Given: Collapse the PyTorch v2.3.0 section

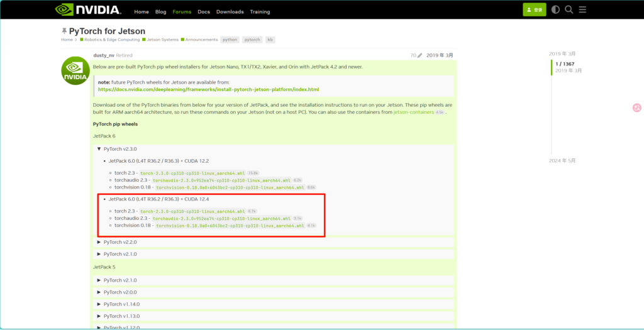Looking at the screenshot, I should click(x=116, y=149).
